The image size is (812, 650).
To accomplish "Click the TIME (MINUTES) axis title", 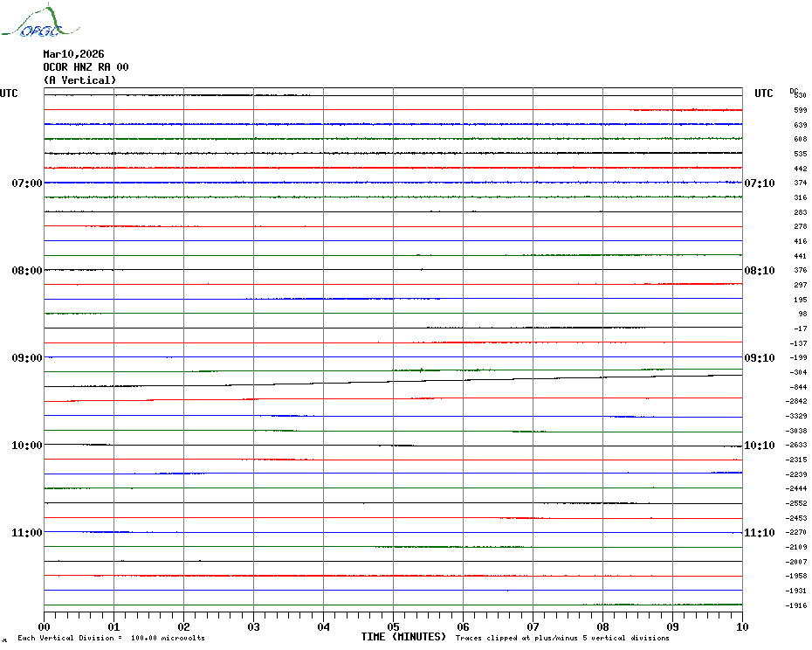I will (403, 637).
